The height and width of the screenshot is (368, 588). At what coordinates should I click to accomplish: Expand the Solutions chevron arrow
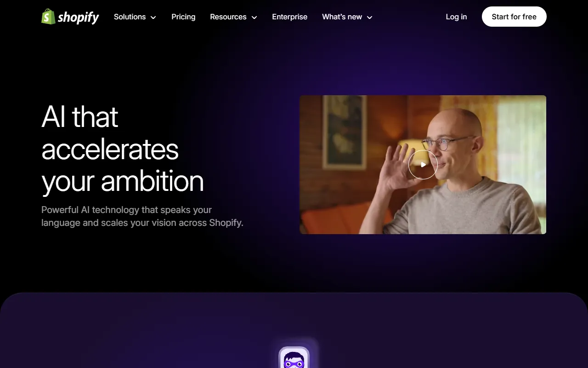click(x=153, y=17)
